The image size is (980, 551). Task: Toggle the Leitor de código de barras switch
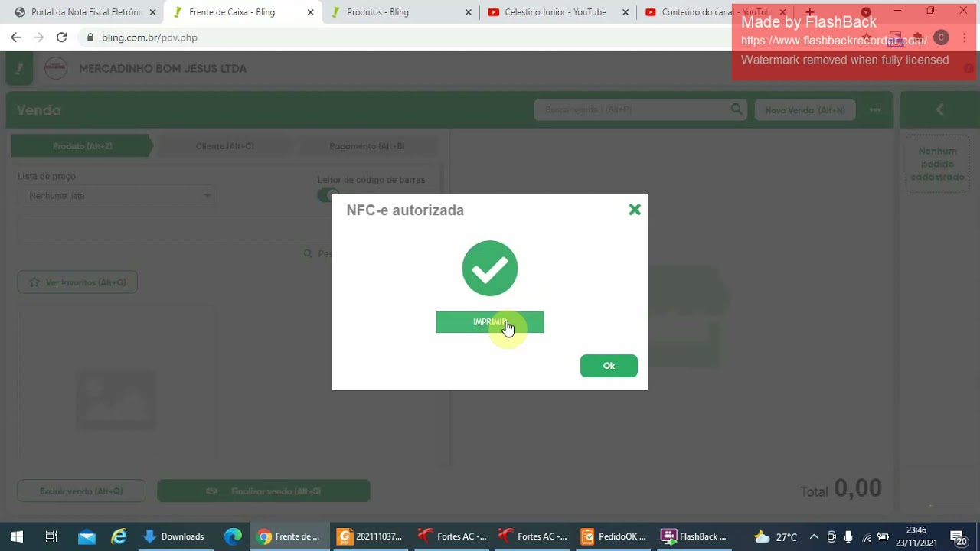click(329, 195)
